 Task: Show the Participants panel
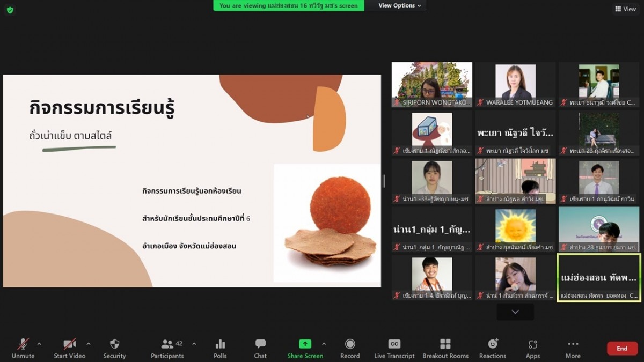(x=167, y=348)
